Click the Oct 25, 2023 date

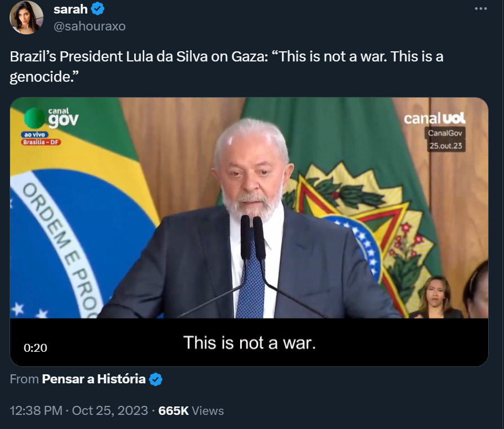coord(110,411)
